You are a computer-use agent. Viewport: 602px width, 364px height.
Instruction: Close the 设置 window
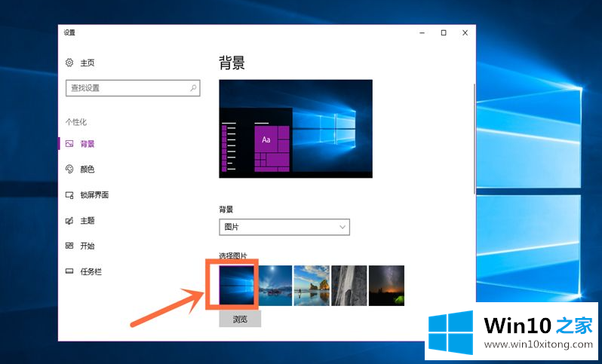point(465,33)
